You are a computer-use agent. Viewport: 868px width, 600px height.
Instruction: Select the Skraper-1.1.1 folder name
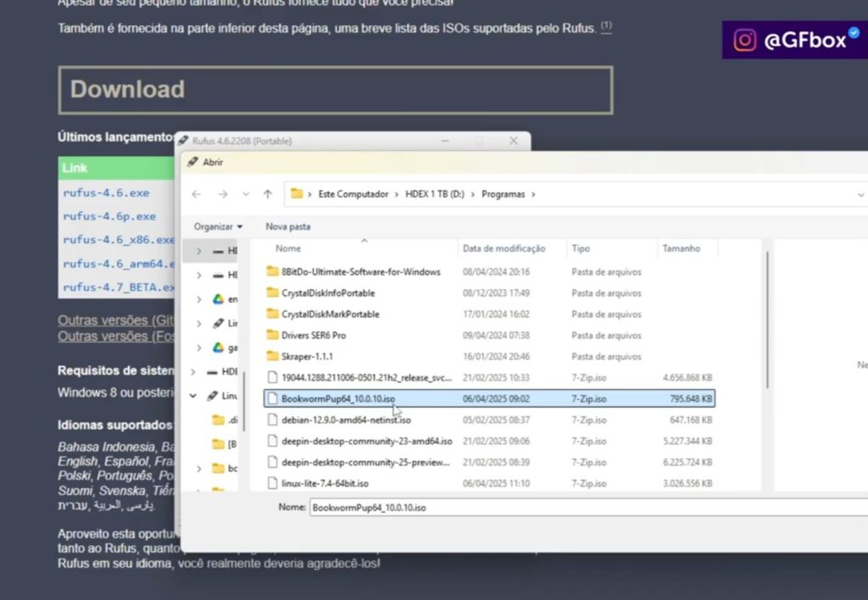[307, 357]
